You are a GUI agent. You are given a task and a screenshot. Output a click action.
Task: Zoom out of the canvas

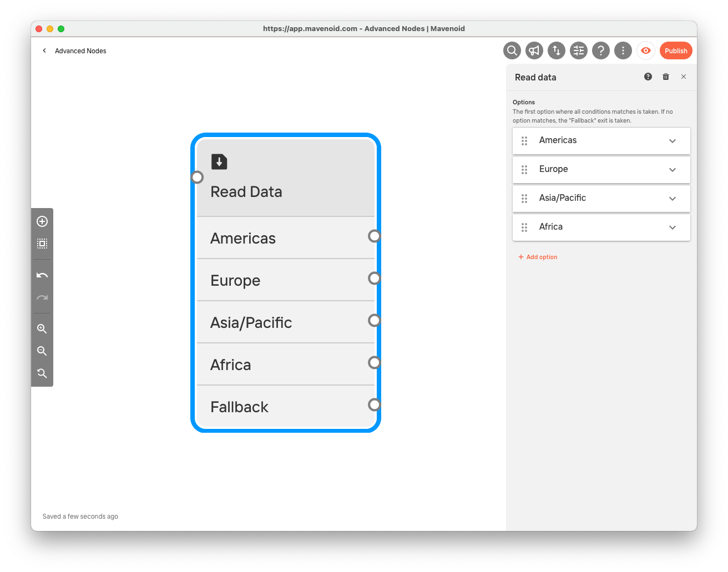coord(42,351)
